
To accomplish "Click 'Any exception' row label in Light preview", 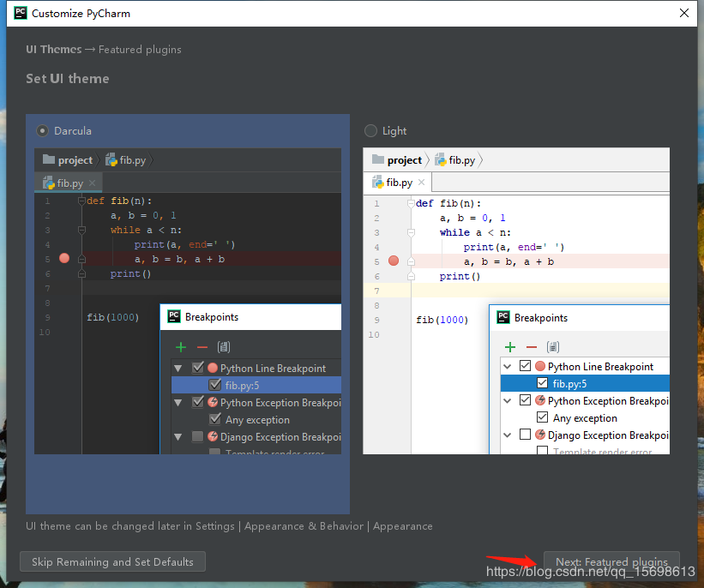I will click(x=585, y=418).
